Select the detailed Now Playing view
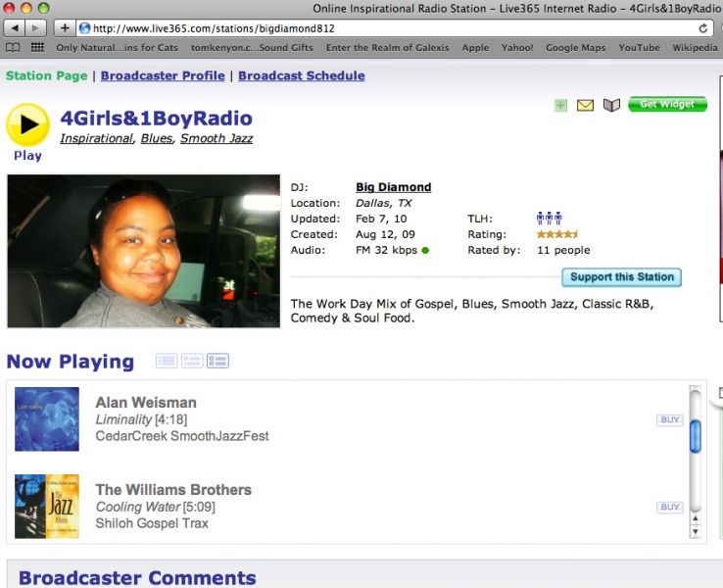 [x=217, y=362]
